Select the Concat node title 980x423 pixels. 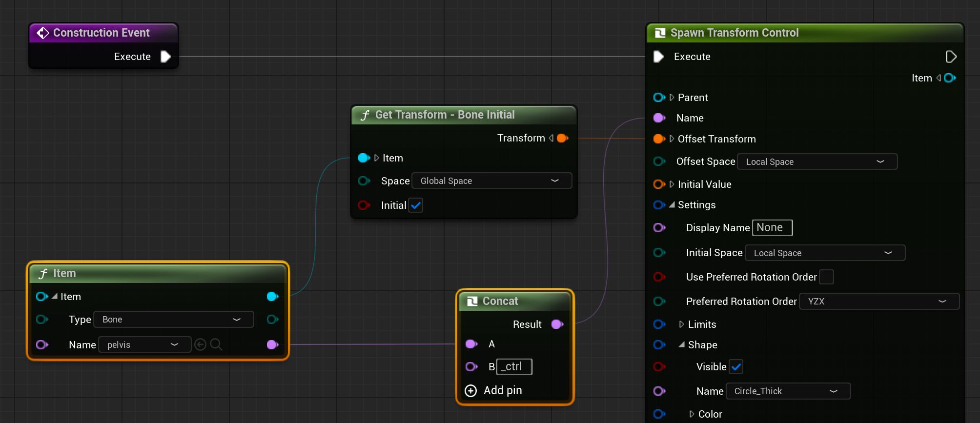[x=500, y=301]
